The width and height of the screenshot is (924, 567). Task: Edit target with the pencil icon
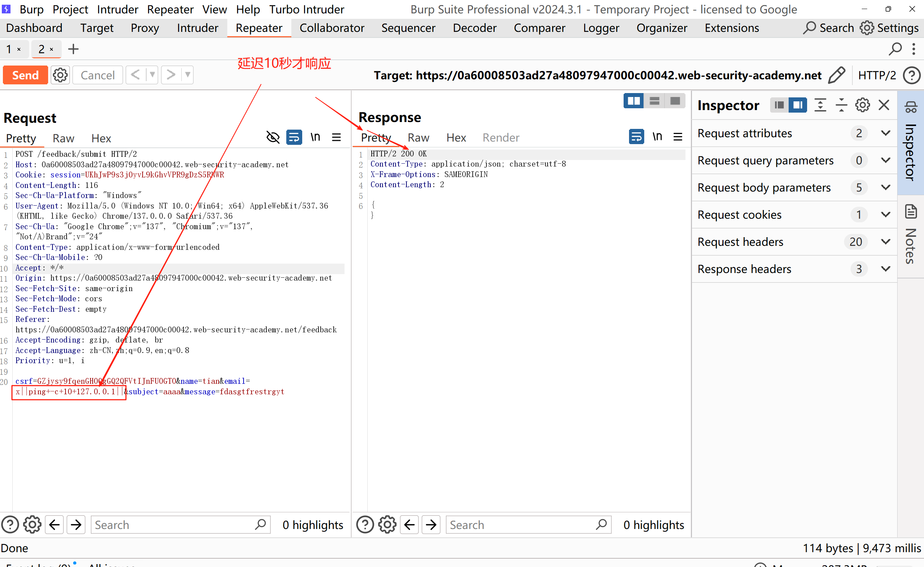837,75
